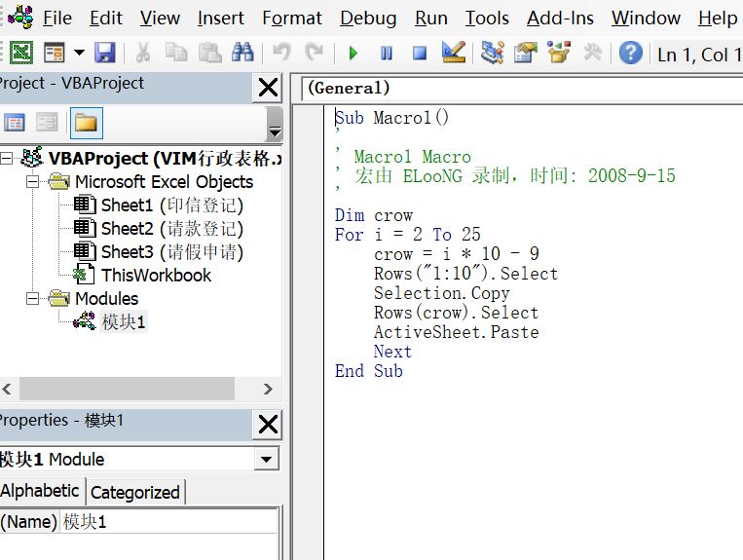Select Microsoft Excel Objects folder node
The height and width of the screenshot is (560, 743).
tap(164, 182)
